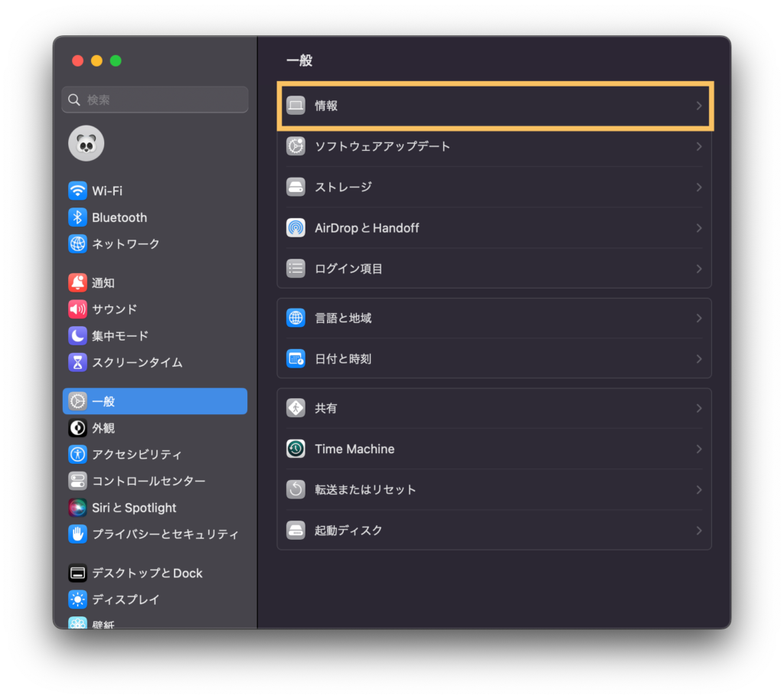
Task: Click the Bluetooth icon in sidebar
Action: pos(77,217)
